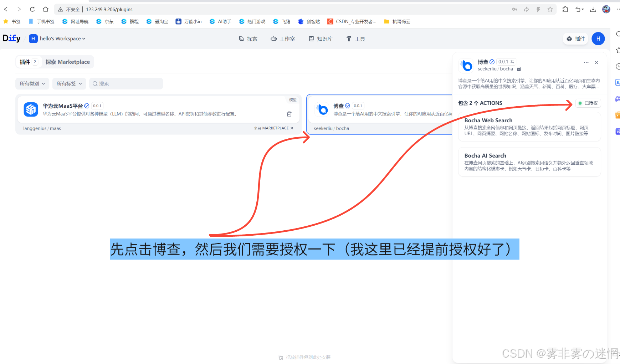Screen dimensions: 620x364
Task: Open browser downloads
Action: (x=593, y=9)
